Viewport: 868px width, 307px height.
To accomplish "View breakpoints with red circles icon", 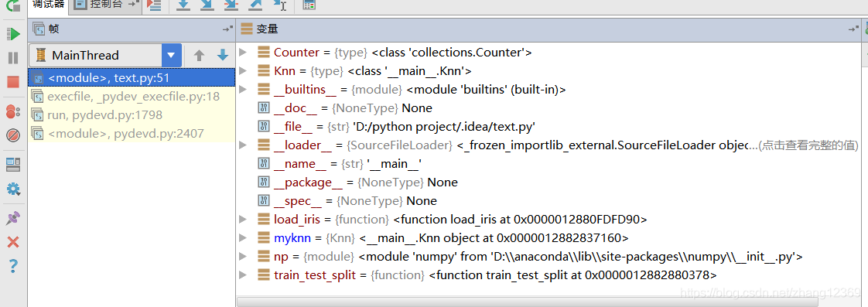I will click(x=12, y=112).
